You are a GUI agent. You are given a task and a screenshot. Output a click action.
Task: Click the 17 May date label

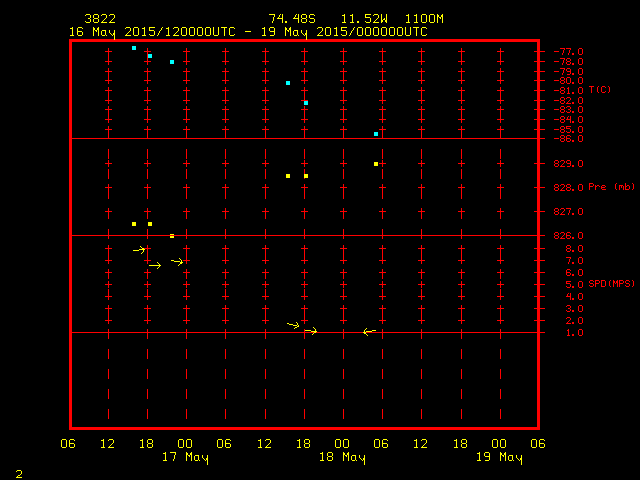[185, 458]
